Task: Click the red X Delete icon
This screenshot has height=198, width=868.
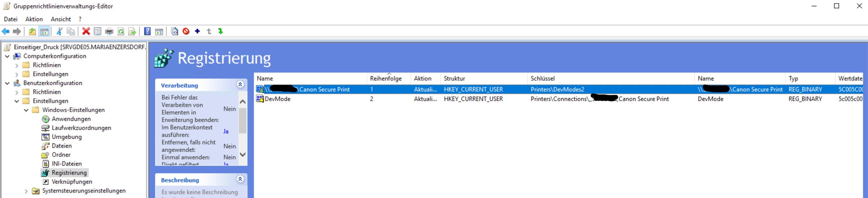Action: tap(86, 32)
